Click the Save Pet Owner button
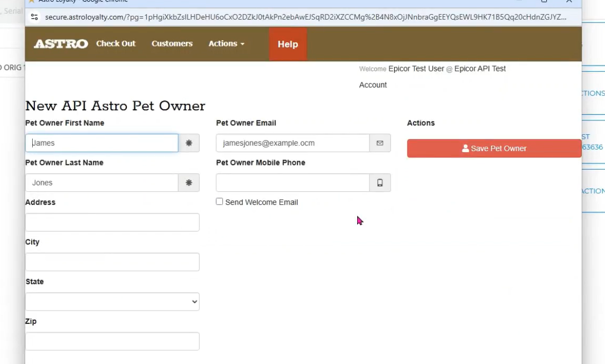This screenshot has width=605, height=364. point(494,148)
